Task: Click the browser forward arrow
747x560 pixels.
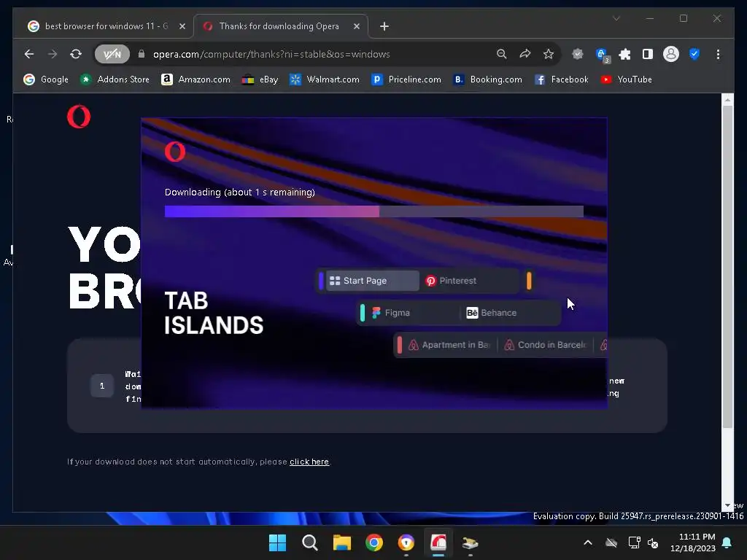Action: tap(53, 54)
